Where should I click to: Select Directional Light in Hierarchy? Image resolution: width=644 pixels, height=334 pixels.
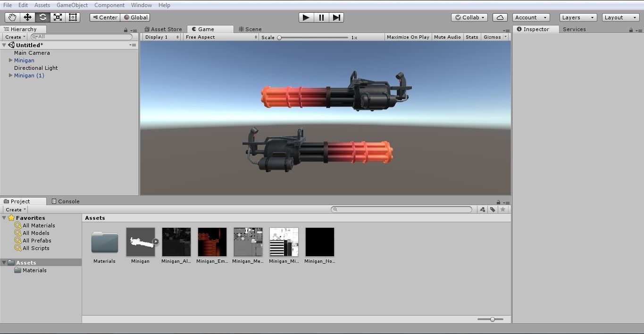(x=36, y=68)
